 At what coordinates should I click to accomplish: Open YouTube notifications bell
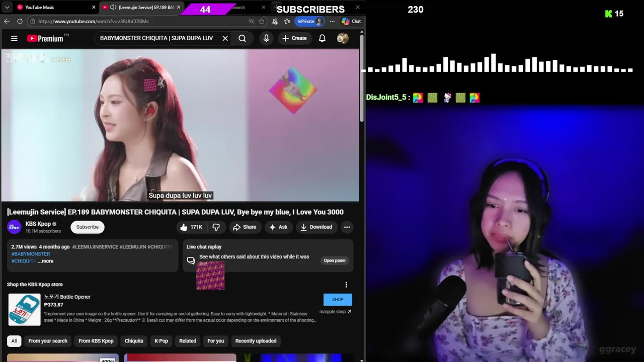(322, 38)
